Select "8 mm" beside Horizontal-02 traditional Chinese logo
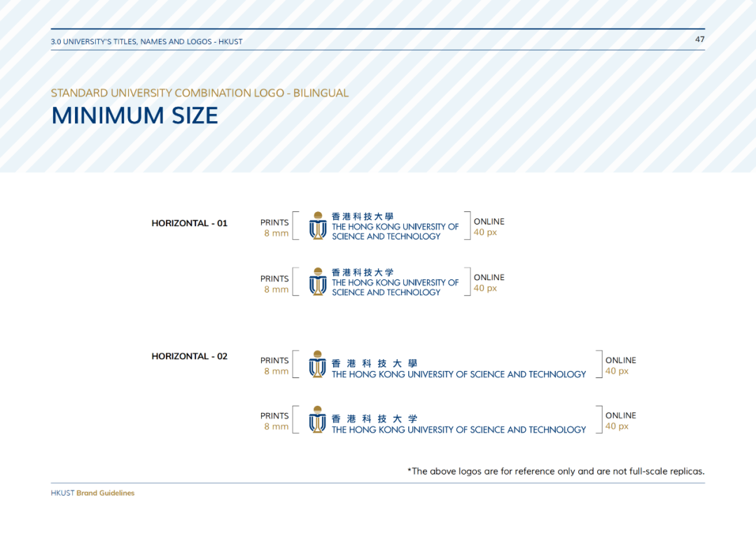The width and height of the screenshot is (756, 534). point(276,372)
